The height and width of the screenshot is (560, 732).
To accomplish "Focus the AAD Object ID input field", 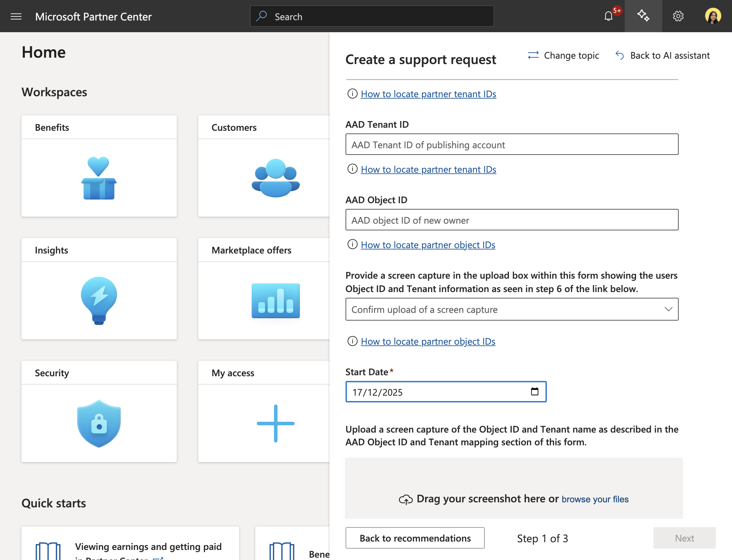I will click(x=512, y=220).
